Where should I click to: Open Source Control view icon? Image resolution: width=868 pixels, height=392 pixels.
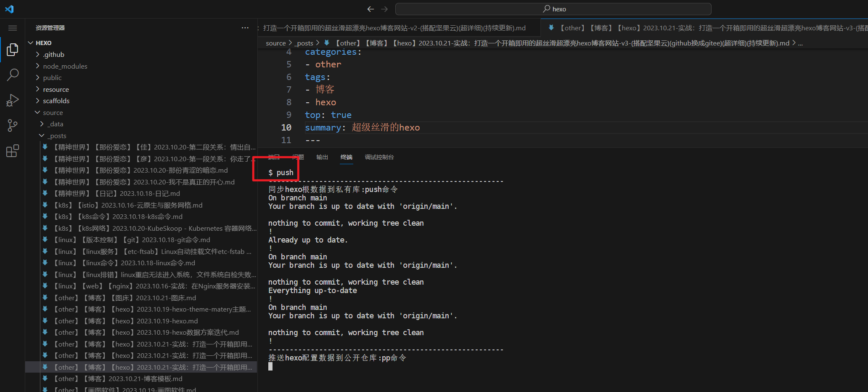pos(13,125)
